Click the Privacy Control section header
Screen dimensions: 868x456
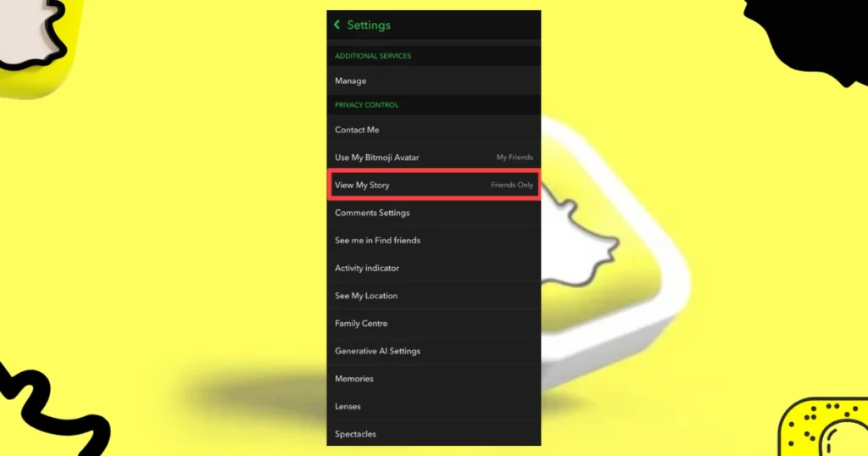pos(366,104)
